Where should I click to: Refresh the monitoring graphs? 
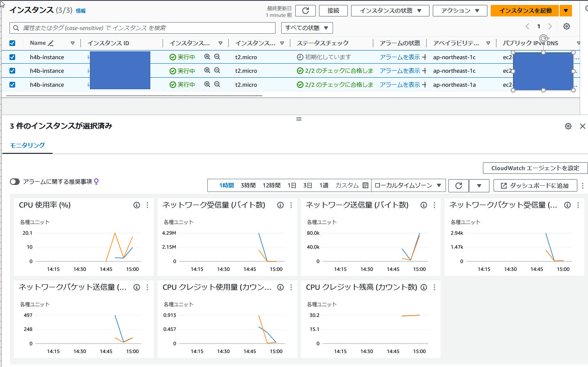(x=459, y=186)
